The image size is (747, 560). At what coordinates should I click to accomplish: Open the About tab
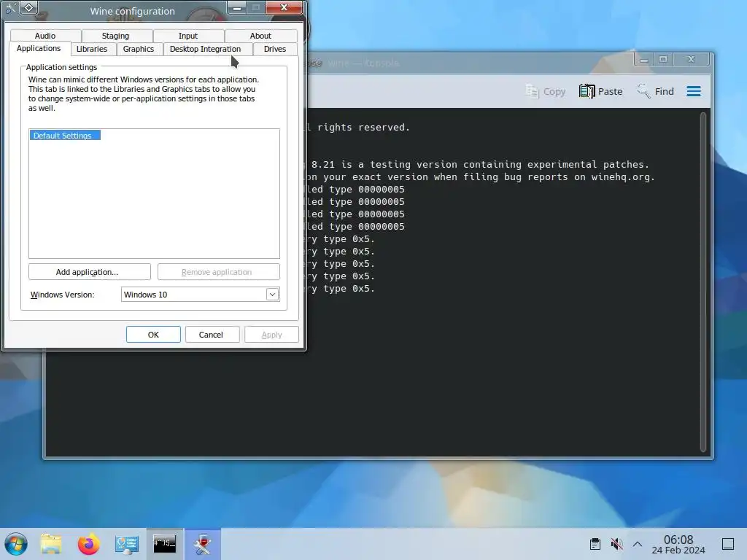click(x=260, y=36)
